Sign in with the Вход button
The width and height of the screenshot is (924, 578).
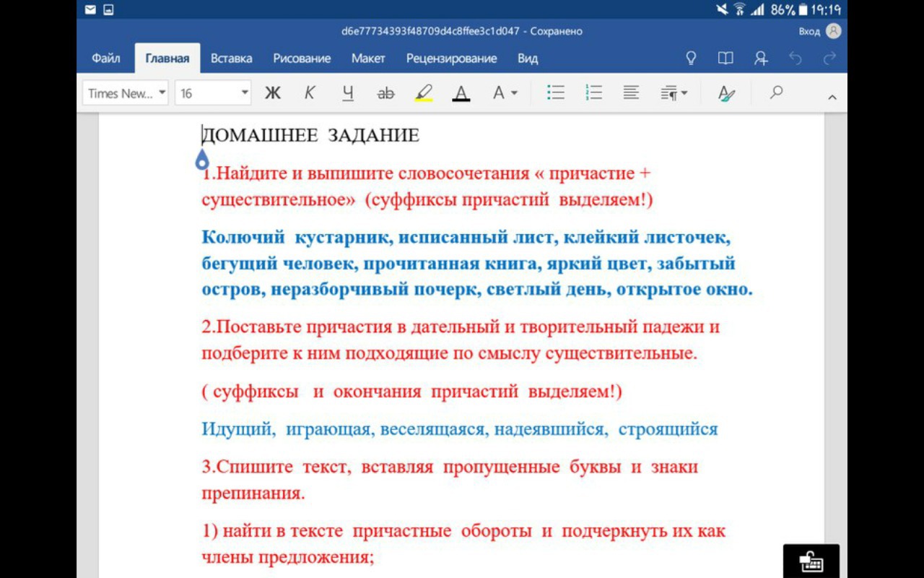click(x=809, y=31)
